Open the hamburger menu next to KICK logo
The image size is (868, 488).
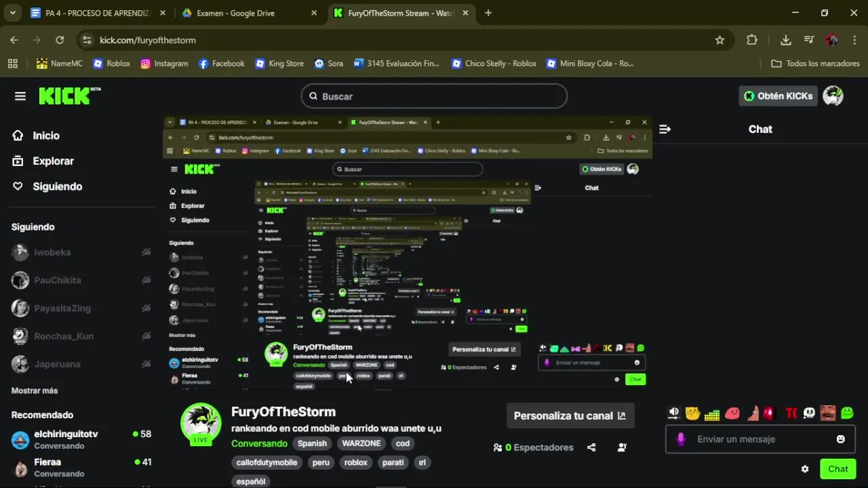point(20,96)
